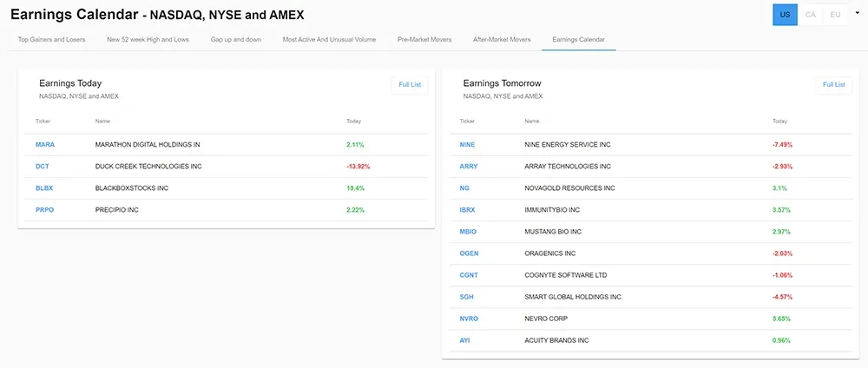Switch region to CA
This screenshot has width=868, height=368.
pyautogui.click(x=811, y=15)
